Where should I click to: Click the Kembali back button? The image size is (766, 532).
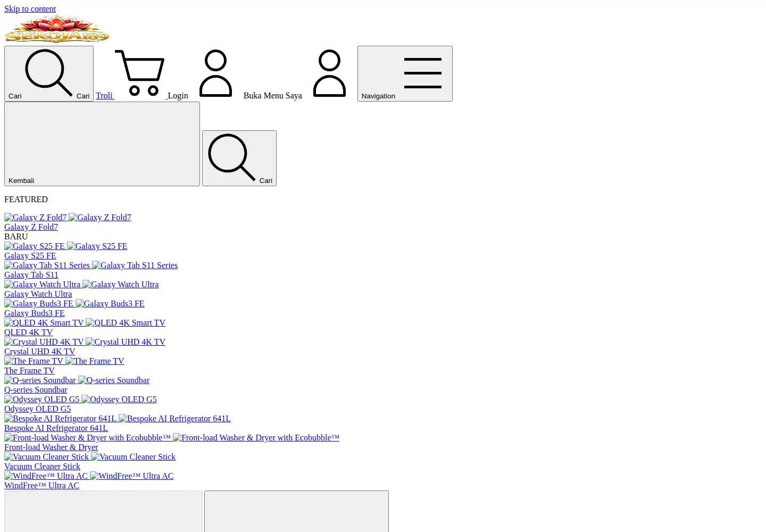[102, 144]
